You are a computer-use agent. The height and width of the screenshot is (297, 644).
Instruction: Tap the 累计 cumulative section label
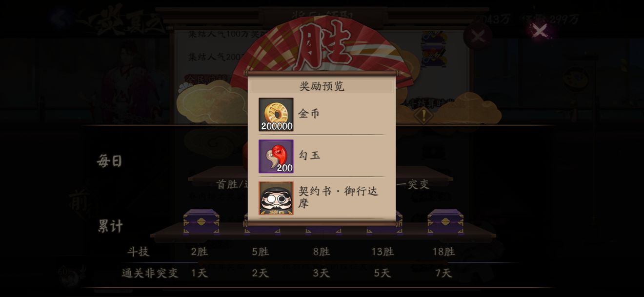(x=110, y=226)
